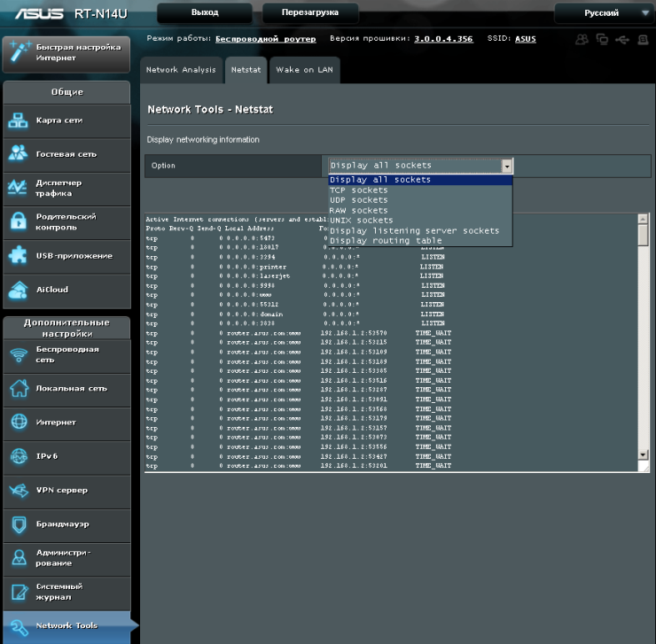Image resolution: width=656 pixels, height=644 pixels.
Task: Click the network copy status icon
Action: [602, 39]
